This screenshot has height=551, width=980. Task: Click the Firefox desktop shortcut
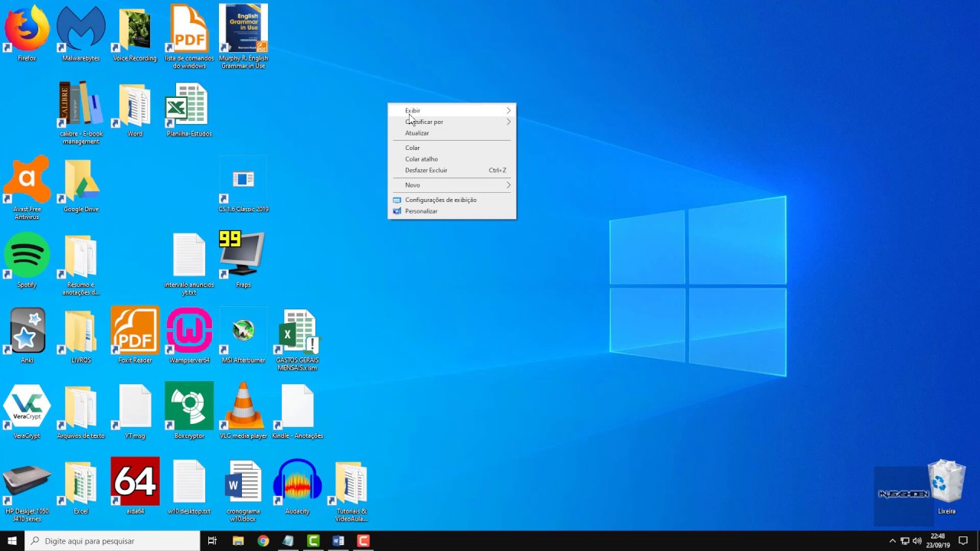coord(27,31)
